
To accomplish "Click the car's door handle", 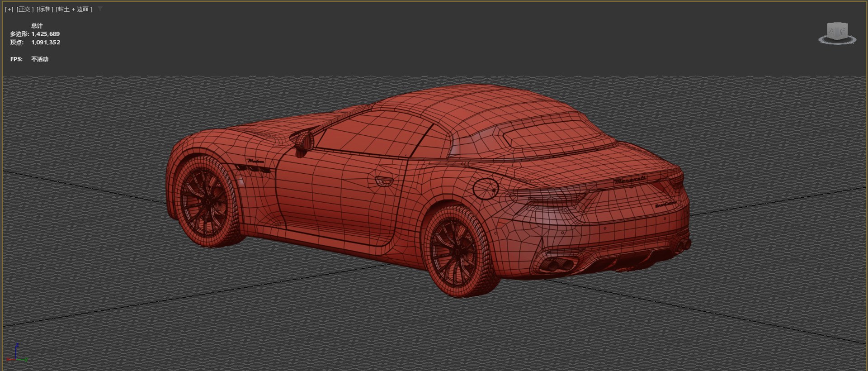I will pyautogui.click(x=384, y=181).
